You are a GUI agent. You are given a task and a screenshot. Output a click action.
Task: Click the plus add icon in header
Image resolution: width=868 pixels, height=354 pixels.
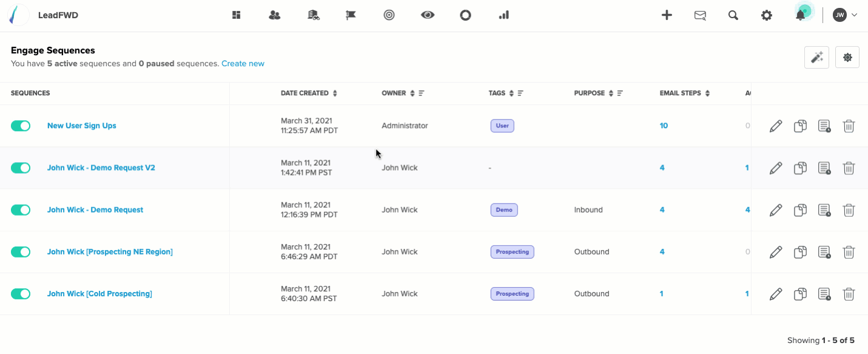[x=667, y=15]
